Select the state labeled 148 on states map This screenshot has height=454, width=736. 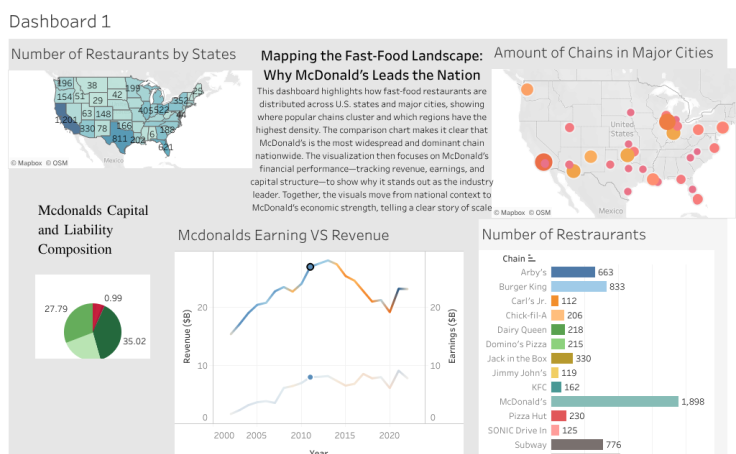coord(103,114)
